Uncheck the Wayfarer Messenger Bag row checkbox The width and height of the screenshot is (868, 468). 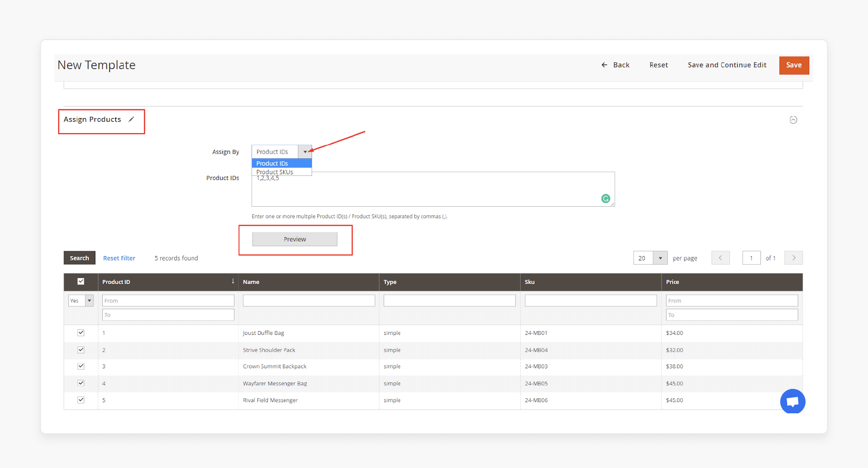pyautogui.click(x=81, y=383)
